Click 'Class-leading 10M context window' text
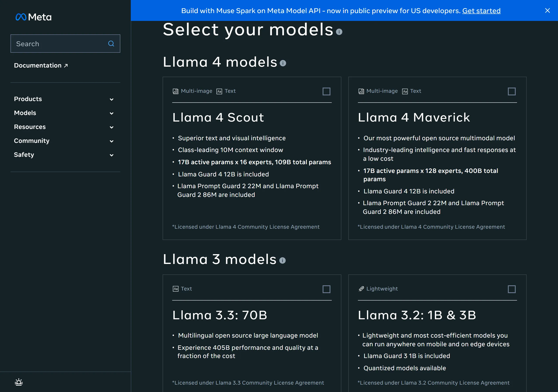 [x=230, y=150]
